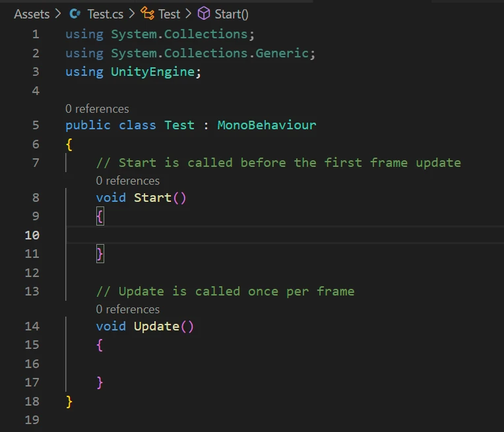
Task: Select the Start() breadcrumb item
Action: (232, 14)
